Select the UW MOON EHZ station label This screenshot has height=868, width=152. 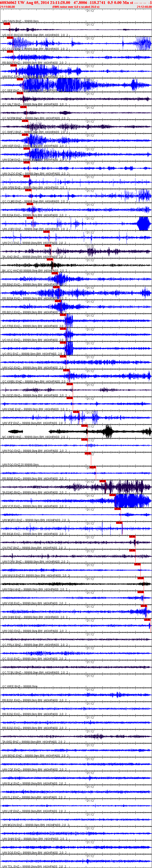coord(35,825)
